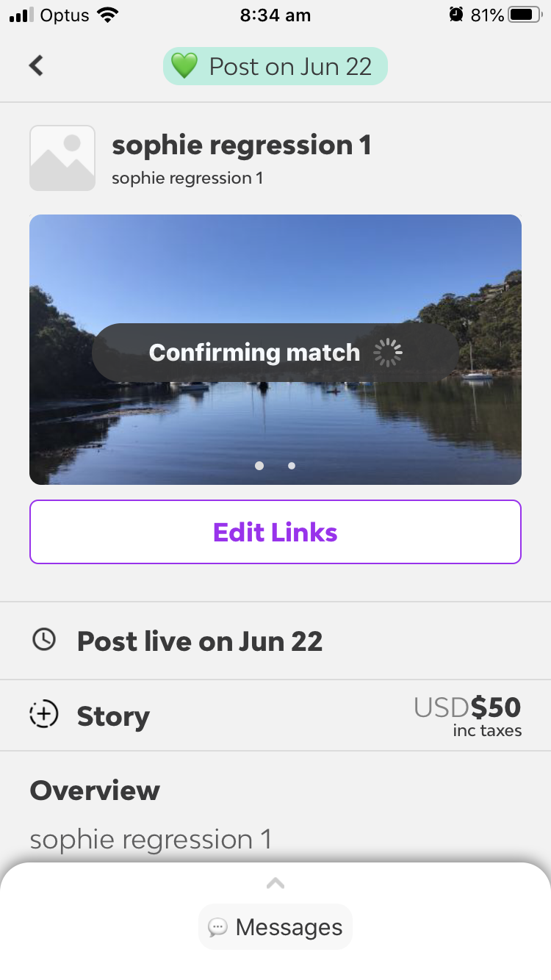This screenshot has width=551, height=980.
Task: Tap the back arrow icon
Action: click(36, 65)
